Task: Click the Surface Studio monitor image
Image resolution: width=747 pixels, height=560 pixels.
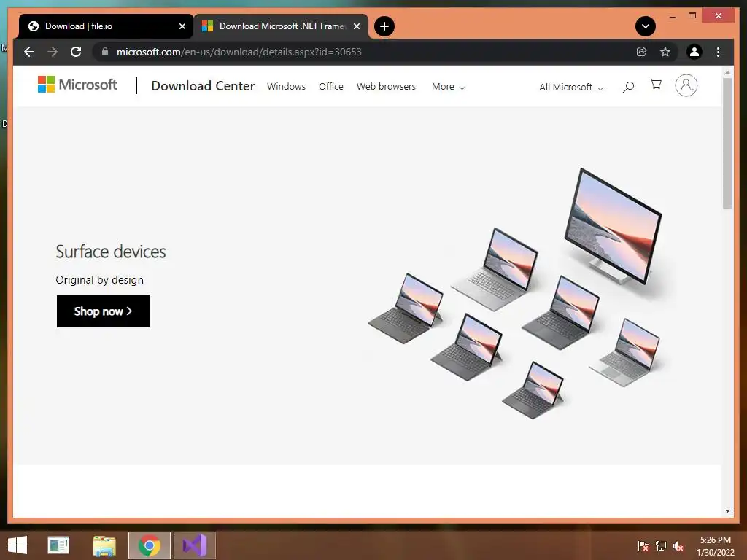Action: click(613, 226)
